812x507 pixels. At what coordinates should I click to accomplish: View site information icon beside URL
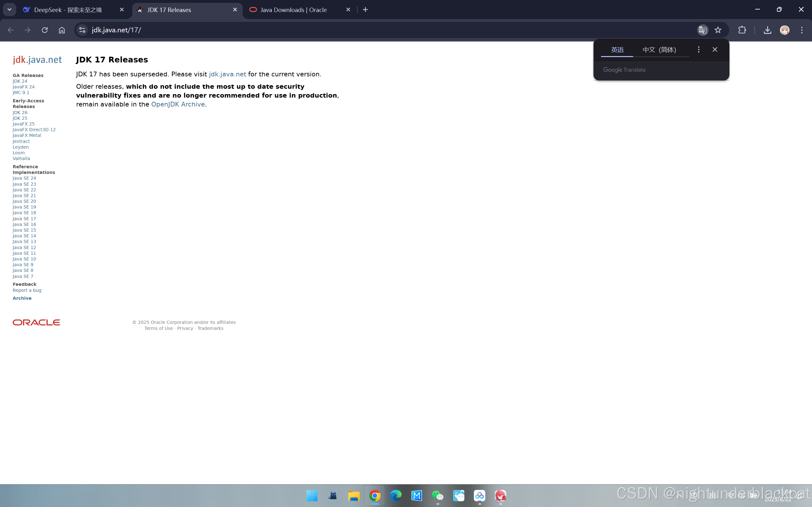click(x=82, y=30)
